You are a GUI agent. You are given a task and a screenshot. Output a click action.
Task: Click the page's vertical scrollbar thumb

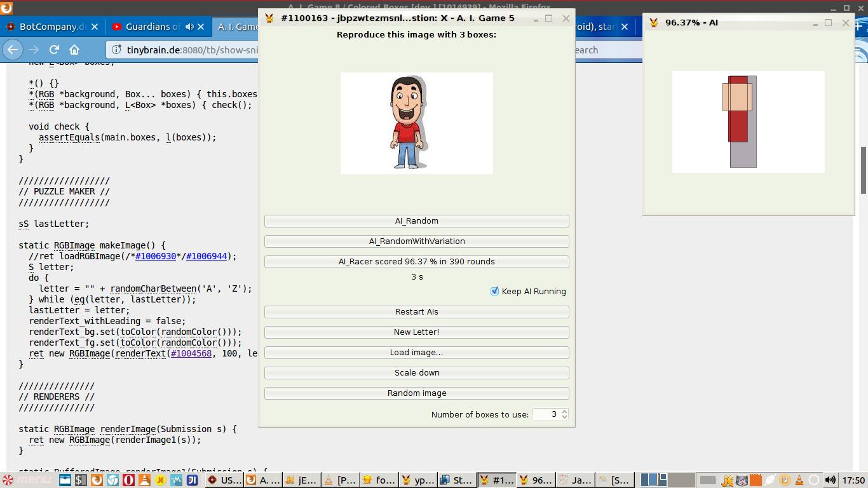864,170
